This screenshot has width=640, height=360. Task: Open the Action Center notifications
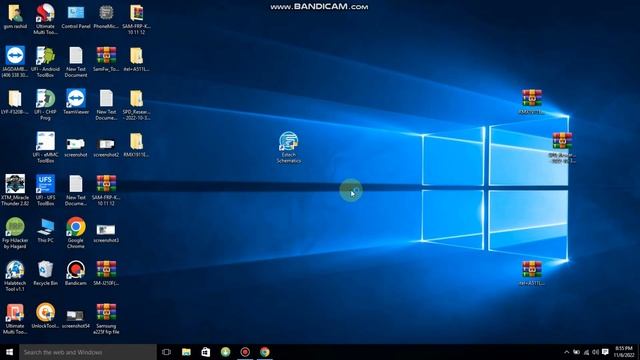pos(605,352)
